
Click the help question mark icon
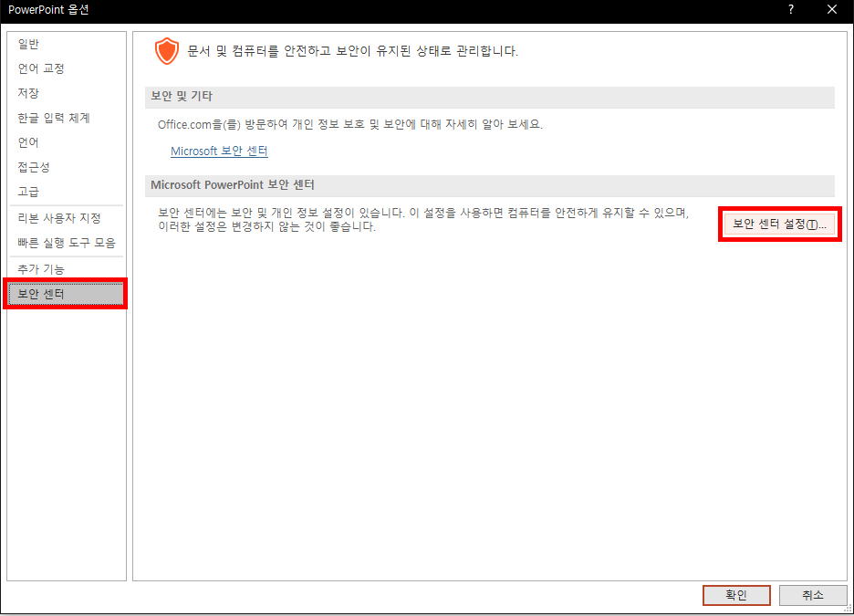click(x=791, y=9)
